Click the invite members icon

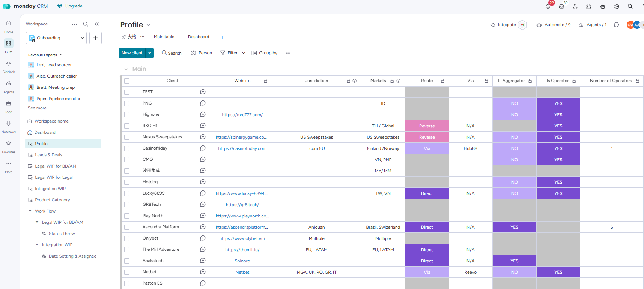575,6
